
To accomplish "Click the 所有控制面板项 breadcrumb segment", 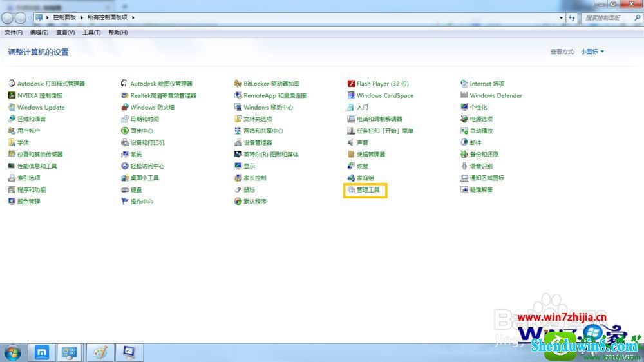I will 107,17.
